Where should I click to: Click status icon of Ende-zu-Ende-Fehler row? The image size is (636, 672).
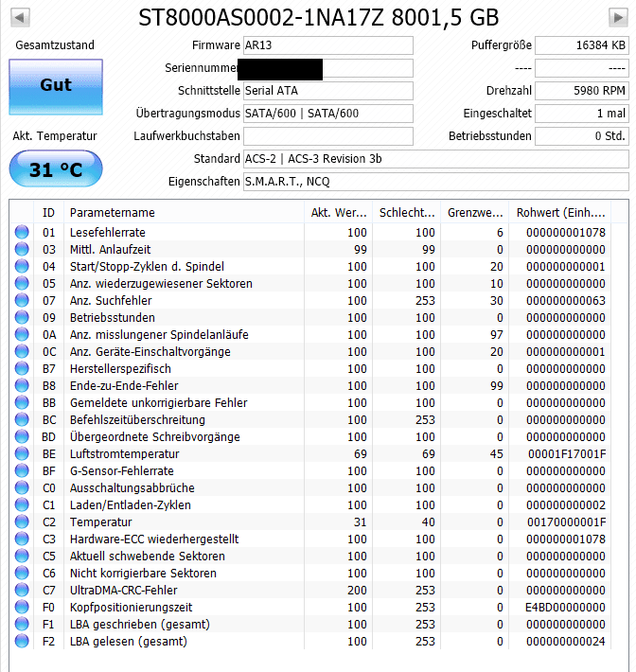pos(22,386)
